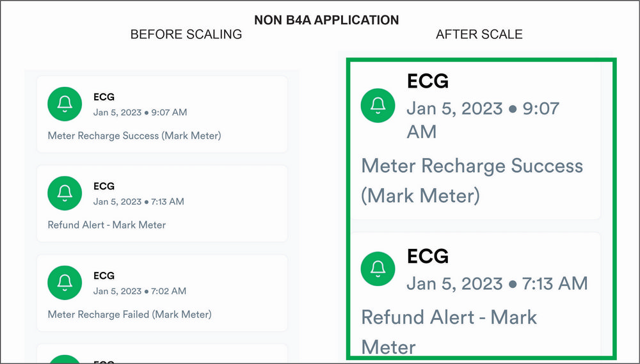This screenshot has height=364, width=640.
Task: Click the partially visible bell icon at the bottom left
Action: [x=65, y=360]
